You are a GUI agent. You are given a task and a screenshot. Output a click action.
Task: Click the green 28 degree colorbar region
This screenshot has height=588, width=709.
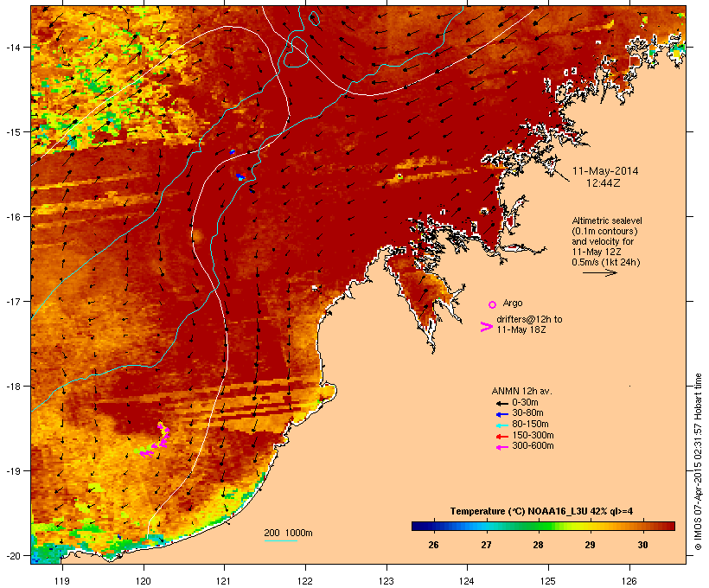tap(538, 526)
